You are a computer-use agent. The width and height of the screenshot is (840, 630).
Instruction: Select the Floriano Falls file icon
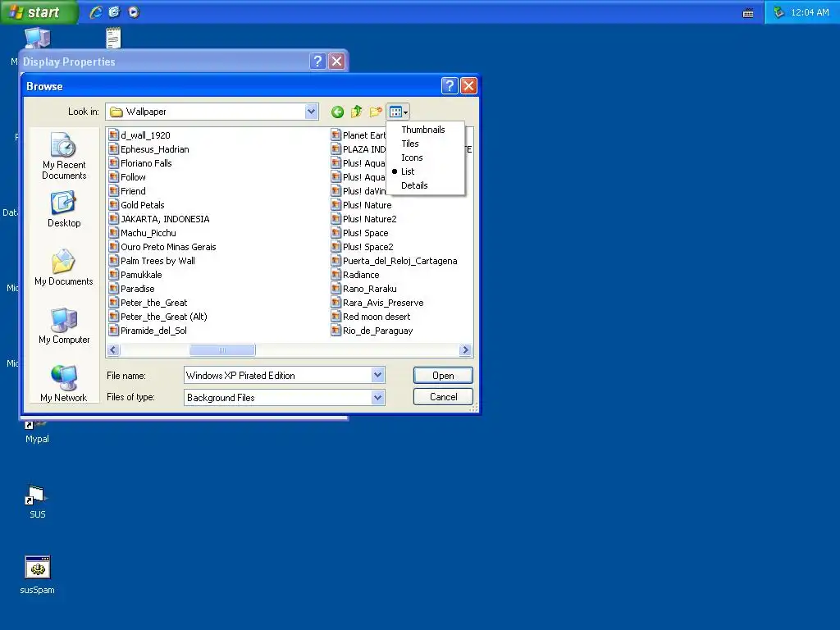click(x=113, y=163)
